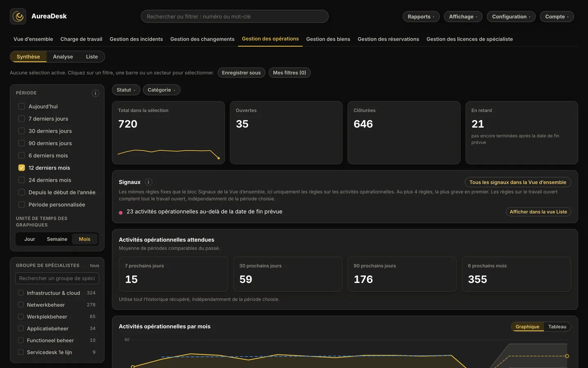Enable the Infrastructuur & cloud checkbox
588x368 pixels.
pos(21,293)
